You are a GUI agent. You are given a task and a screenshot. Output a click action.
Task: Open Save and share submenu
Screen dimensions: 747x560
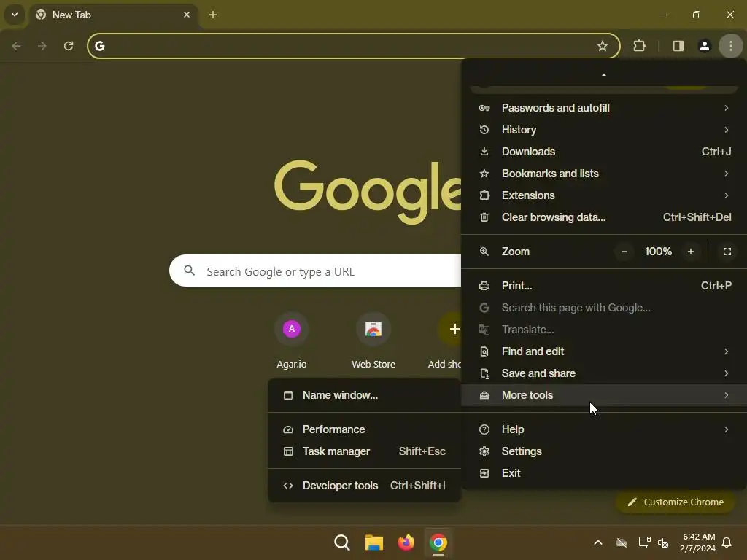tap(603, 373)
